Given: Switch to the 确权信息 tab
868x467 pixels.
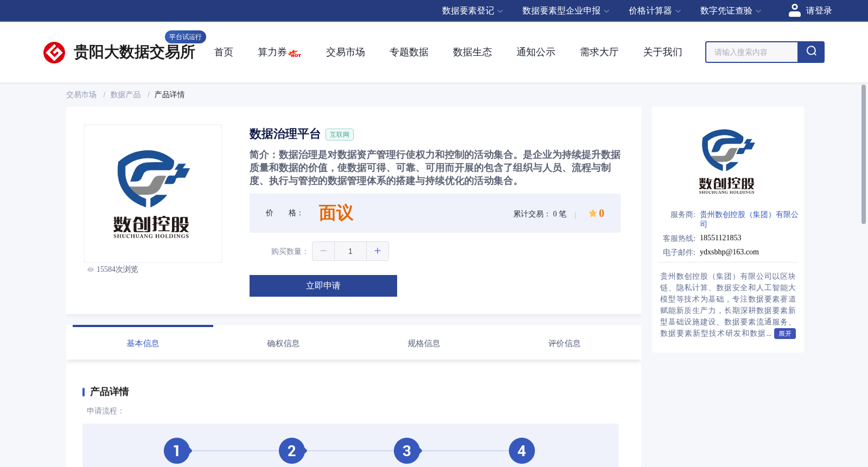Looking at the screenshot, I should pyautogui.click(x=283, y=343).
